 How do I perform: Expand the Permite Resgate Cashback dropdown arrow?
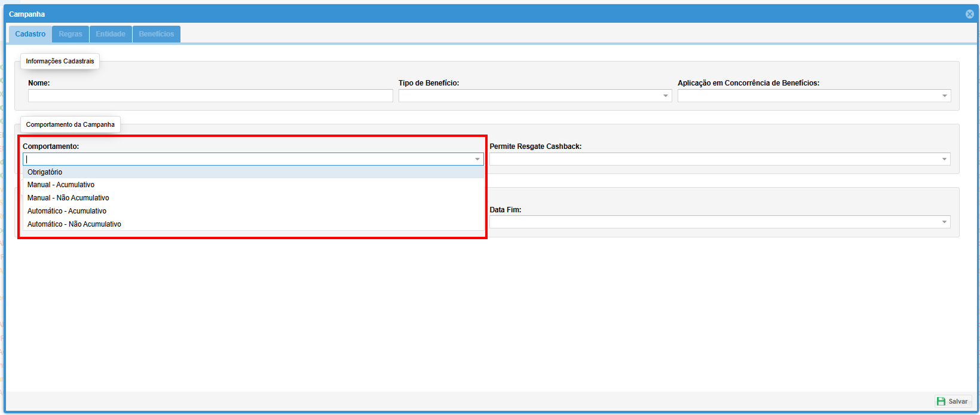[944, 159]
